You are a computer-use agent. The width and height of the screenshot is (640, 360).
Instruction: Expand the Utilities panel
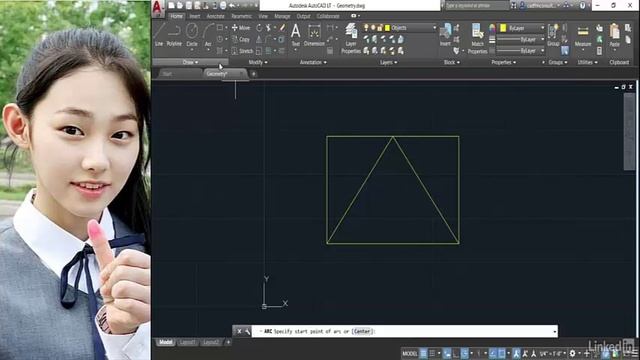tap(588, 62)
